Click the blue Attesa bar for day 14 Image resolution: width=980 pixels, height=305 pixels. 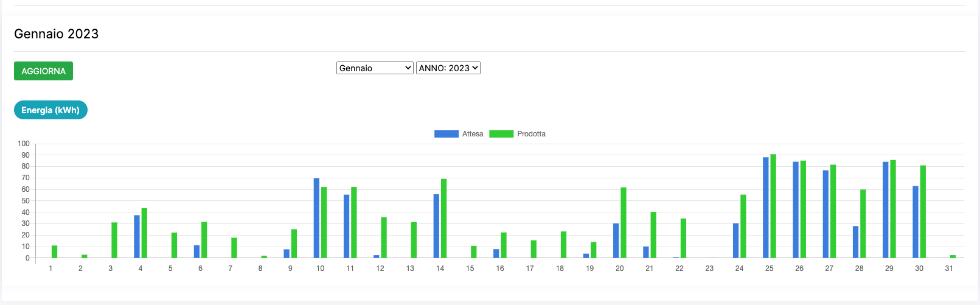436,226
